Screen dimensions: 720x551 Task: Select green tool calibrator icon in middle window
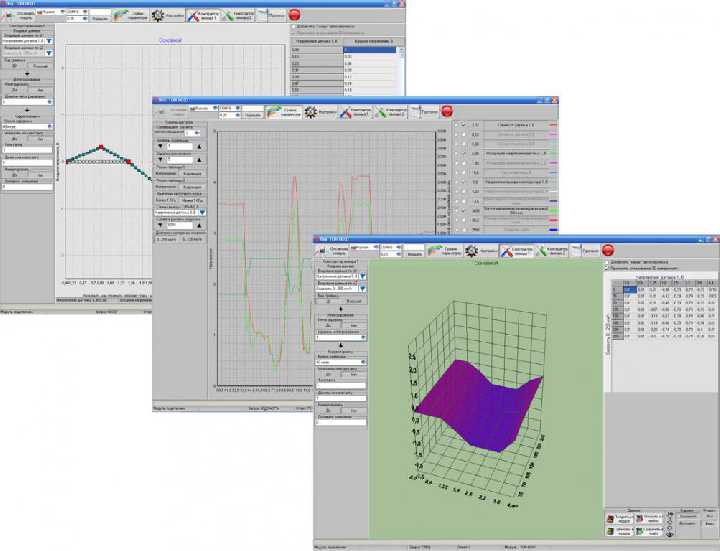381,112
